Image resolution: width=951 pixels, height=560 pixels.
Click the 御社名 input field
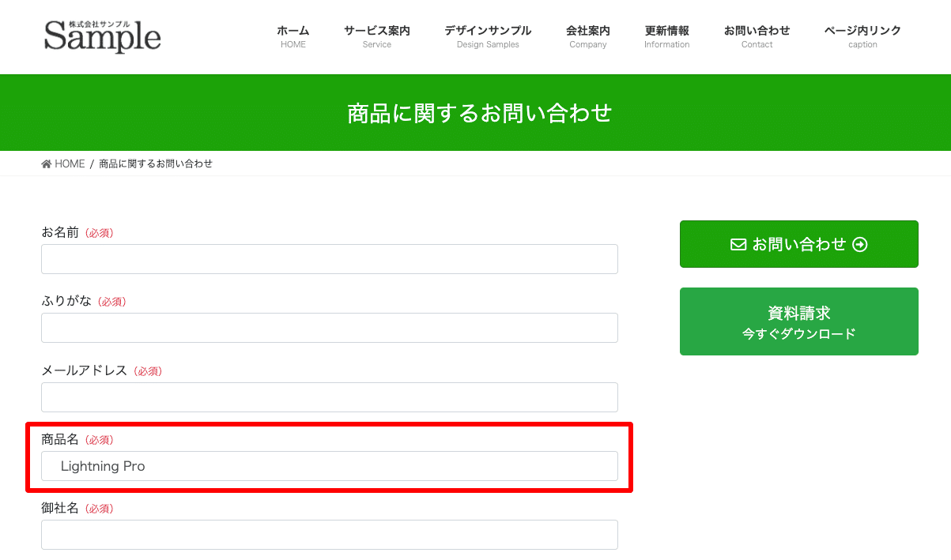(x=329, y=535)
